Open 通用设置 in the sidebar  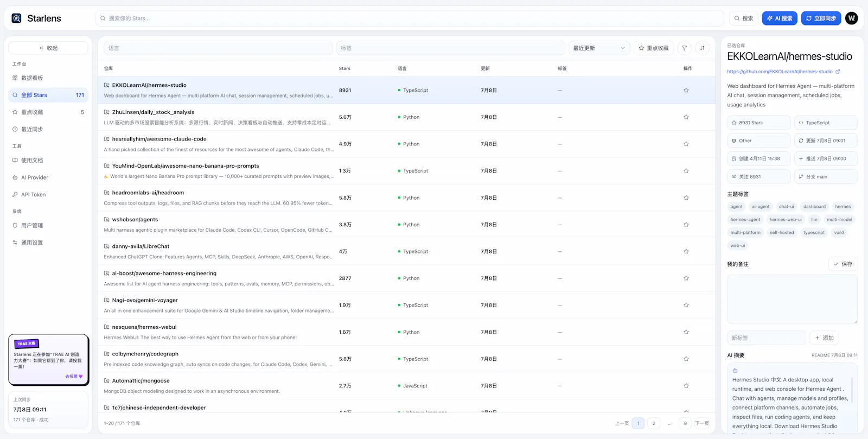pyautogui.click(x=48, y=243)
